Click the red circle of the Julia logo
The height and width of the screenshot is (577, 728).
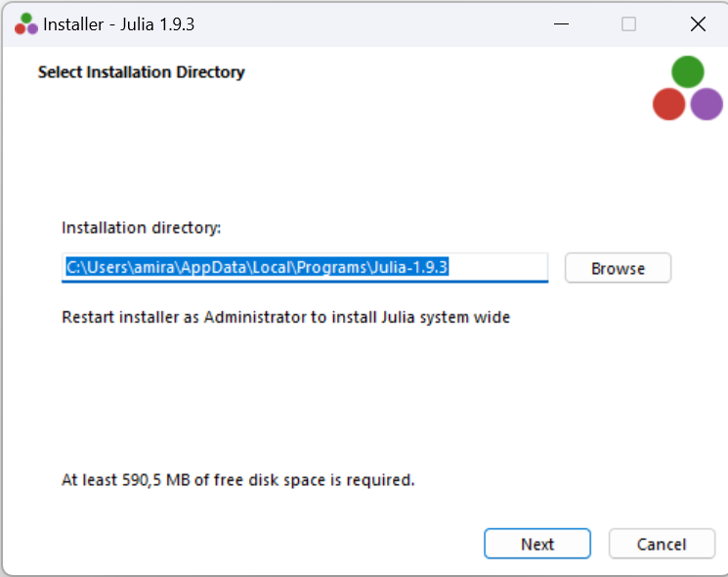click(669, 104)
